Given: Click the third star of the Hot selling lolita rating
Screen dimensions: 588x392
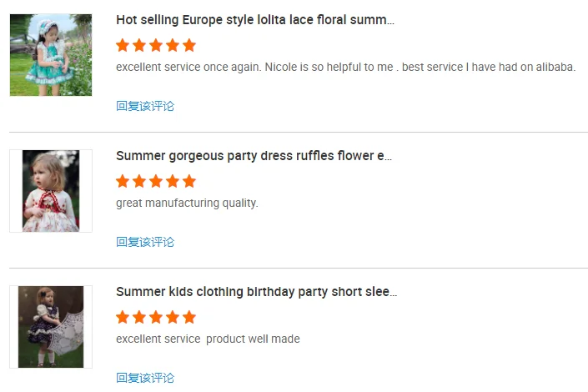Looking at the screenshot, I should 156,45.
